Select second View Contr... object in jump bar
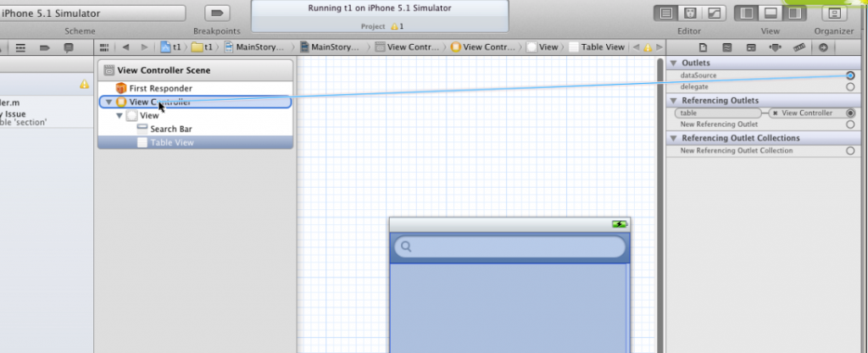The height and width of the screenshot is (353, 868). click(x=482, y=47)
